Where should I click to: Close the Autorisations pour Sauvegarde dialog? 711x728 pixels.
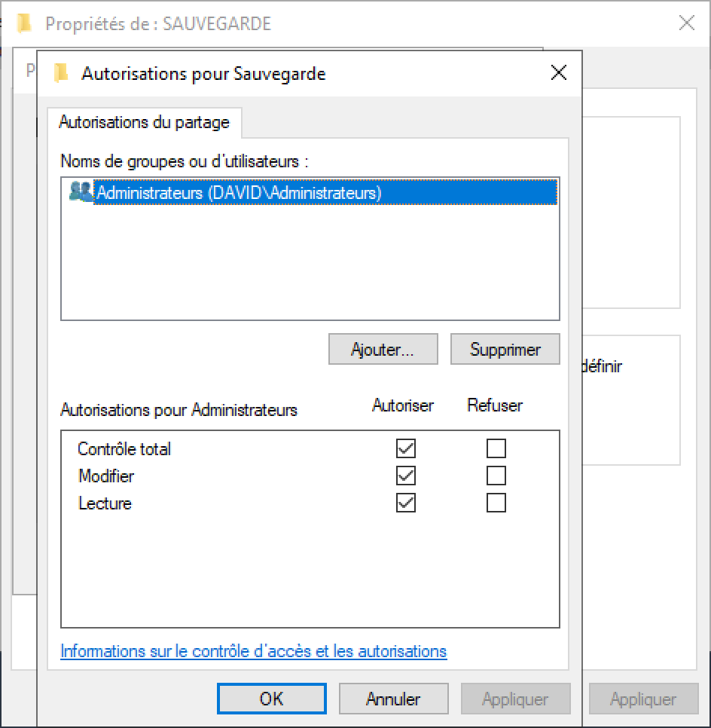tap(558, 72)
